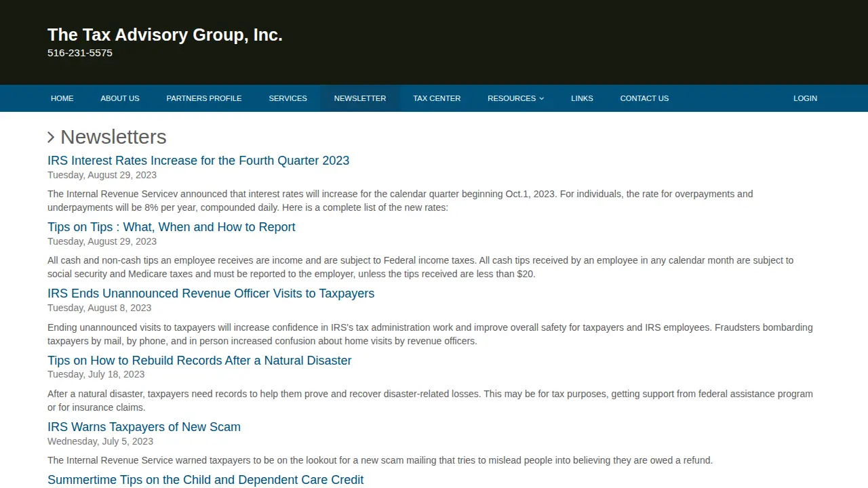Open the Home menu item
Screen dimensions: 868x488
click(62, 98)
